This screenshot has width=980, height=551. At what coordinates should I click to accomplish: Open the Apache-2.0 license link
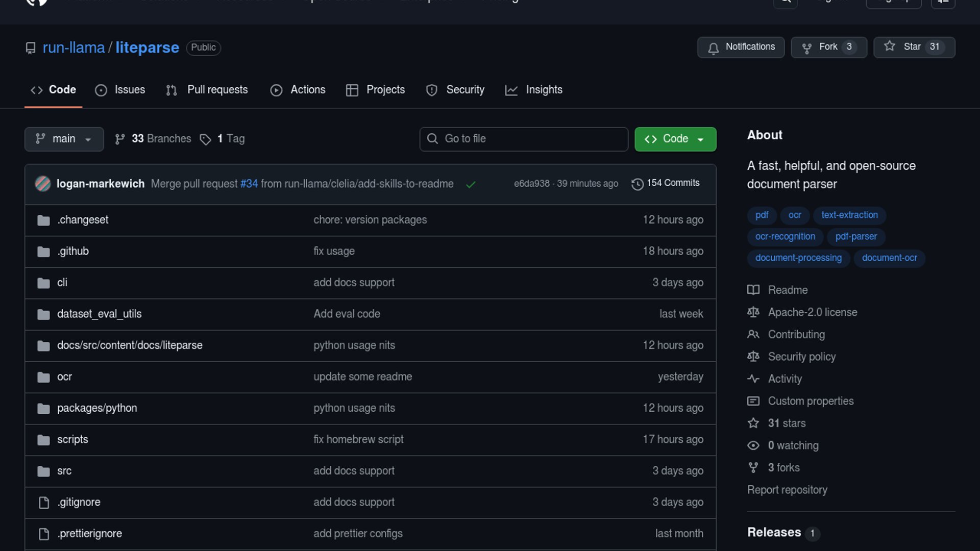point(812,312)
